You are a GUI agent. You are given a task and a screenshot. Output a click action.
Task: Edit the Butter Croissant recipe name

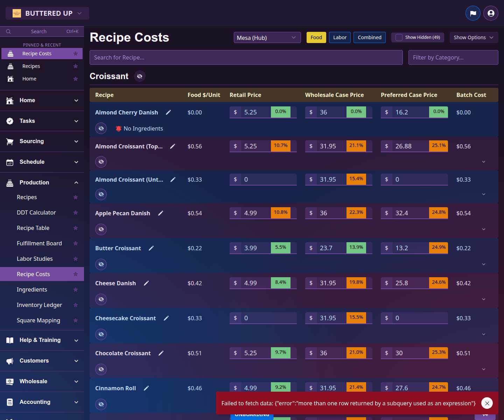click(x=151, y=248)
